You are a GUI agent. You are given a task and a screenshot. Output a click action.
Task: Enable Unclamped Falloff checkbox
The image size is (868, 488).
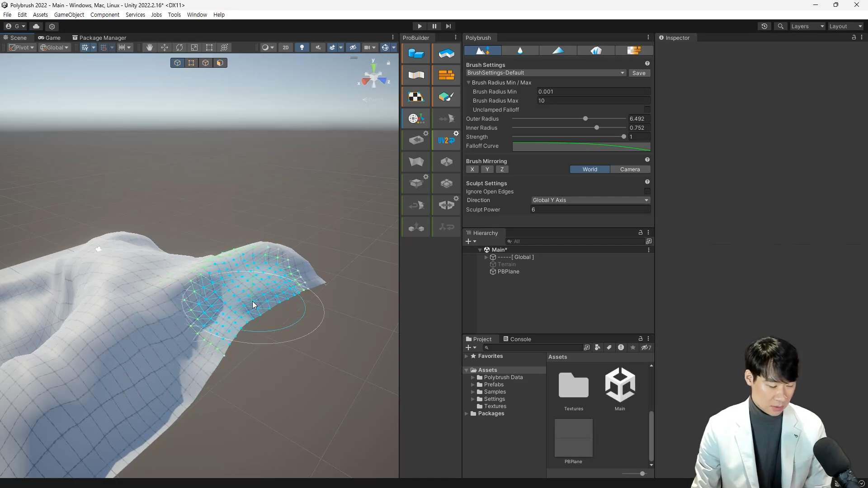pos(647,110)
